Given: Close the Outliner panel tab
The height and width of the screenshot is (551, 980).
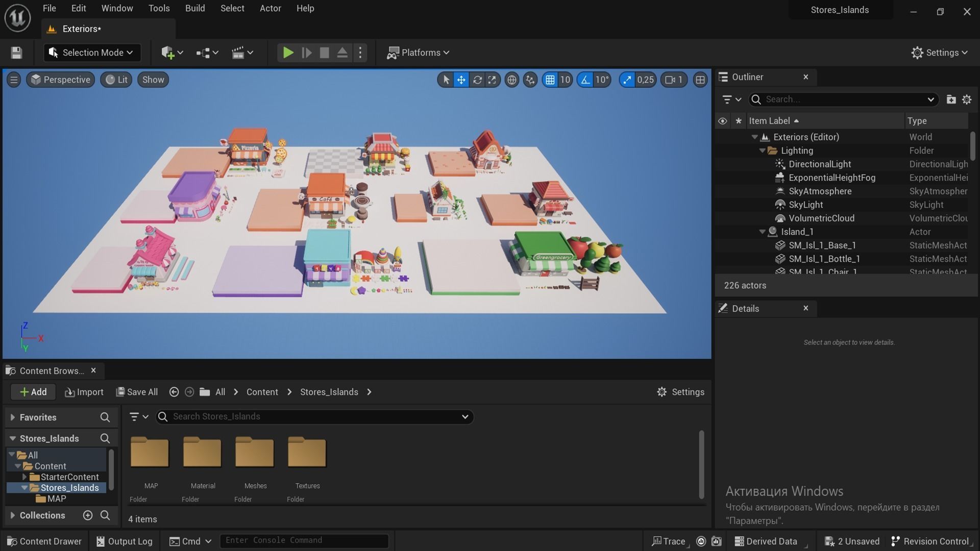Looking at the screenshot, I should [x=806, y=77].
